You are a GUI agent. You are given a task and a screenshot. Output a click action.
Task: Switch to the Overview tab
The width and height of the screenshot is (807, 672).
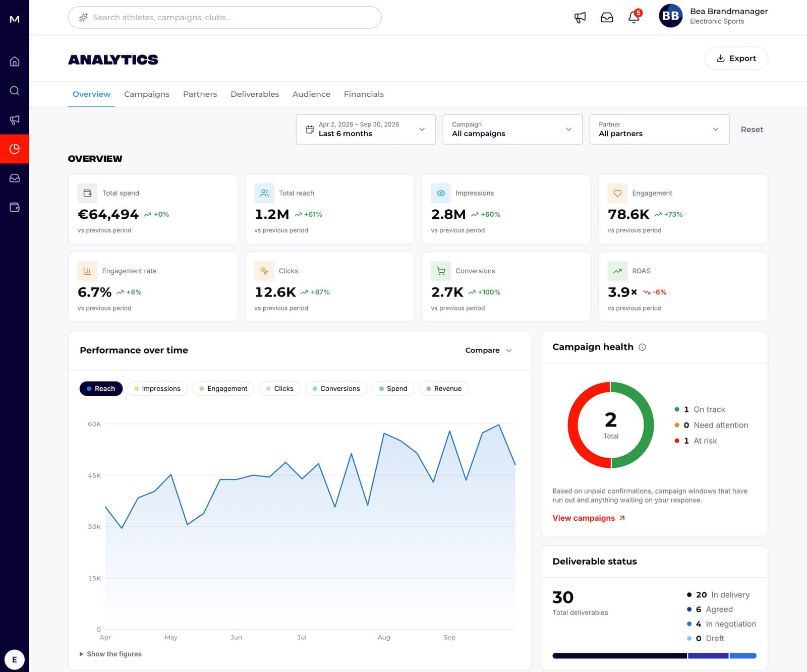click(x=91, y=94)
